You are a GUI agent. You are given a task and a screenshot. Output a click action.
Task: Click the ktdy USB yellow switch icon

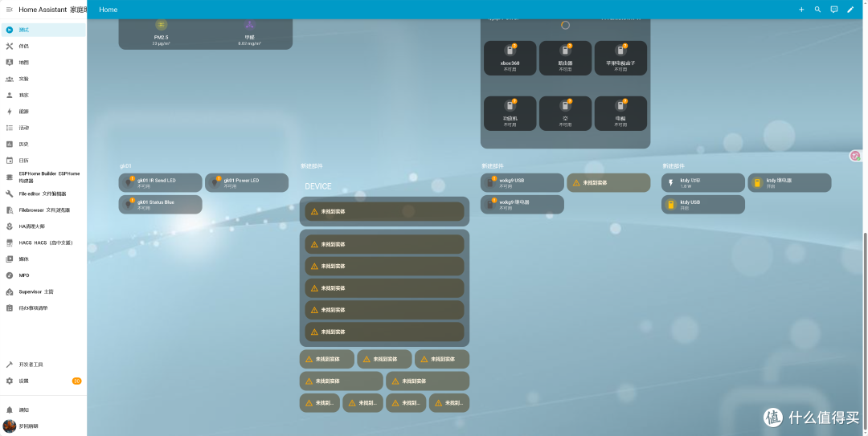[671, 205]
